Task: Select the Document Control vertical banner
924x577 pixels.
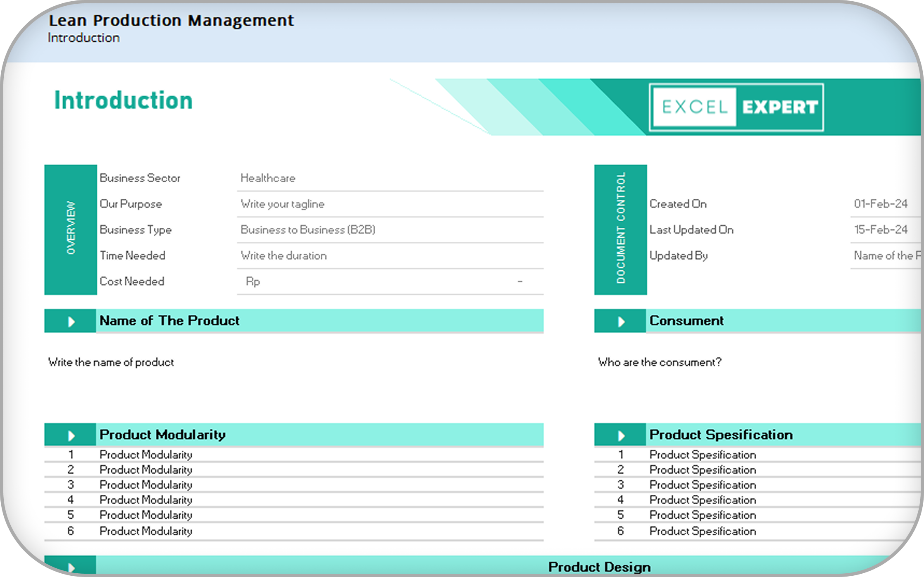Action: (620, 229)
